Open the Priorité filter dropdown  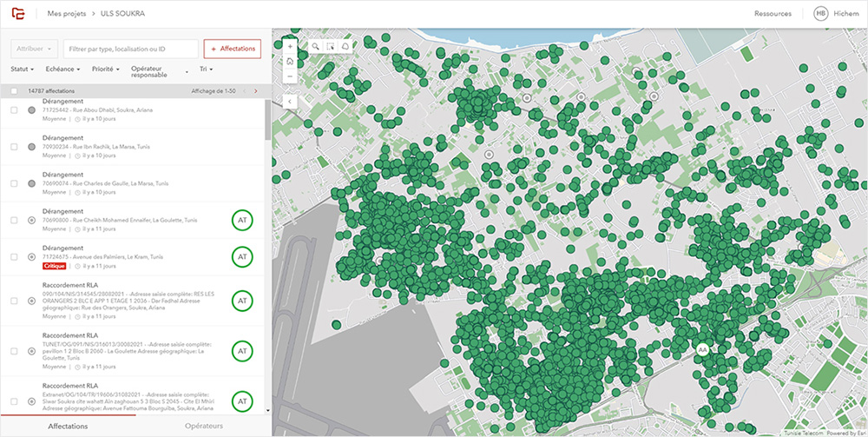click(x=105, y=69)
